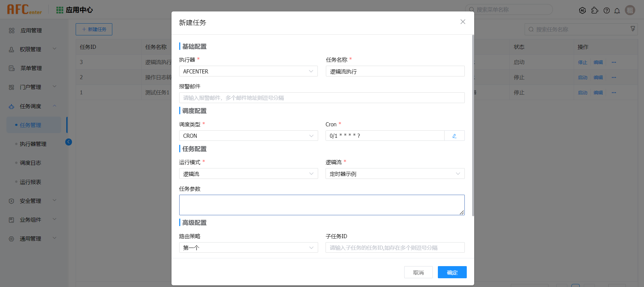Click the user avatar icon

coord(630,10)
